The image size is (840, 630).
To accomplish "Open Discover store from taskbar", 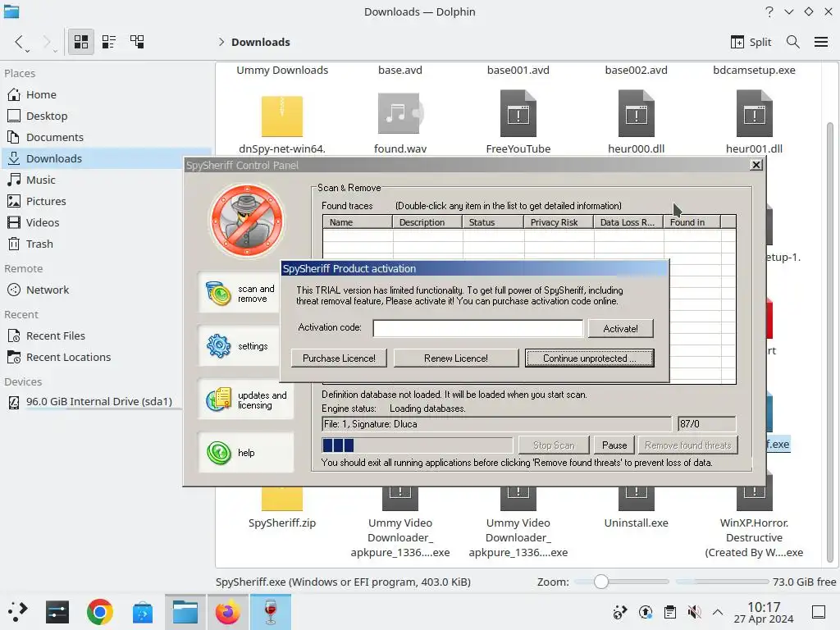I will 143,612.
